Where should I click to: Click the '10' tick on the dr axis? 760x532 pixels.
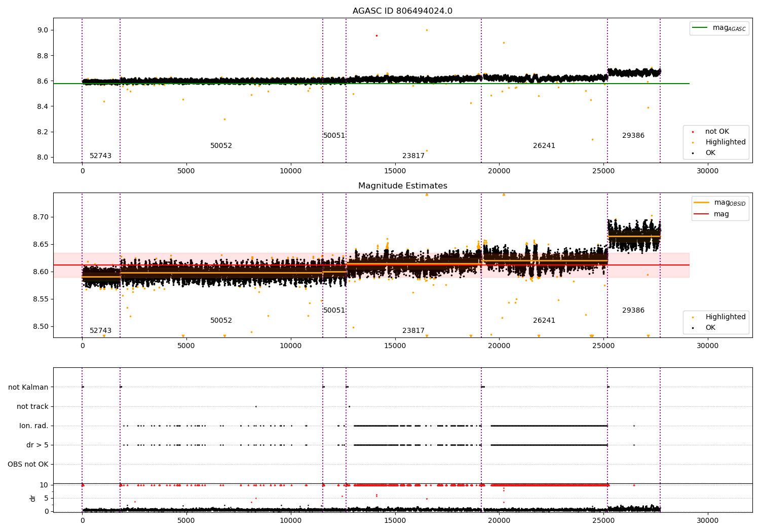pos(44,485)
